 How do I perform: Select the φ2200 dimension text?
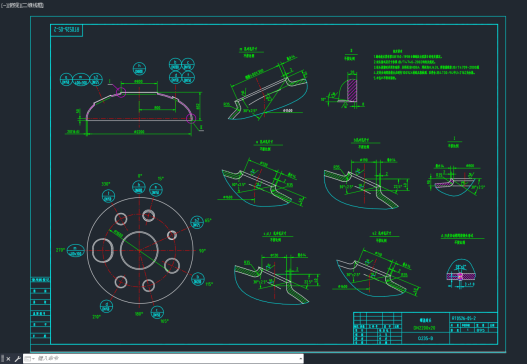(139, 132)
